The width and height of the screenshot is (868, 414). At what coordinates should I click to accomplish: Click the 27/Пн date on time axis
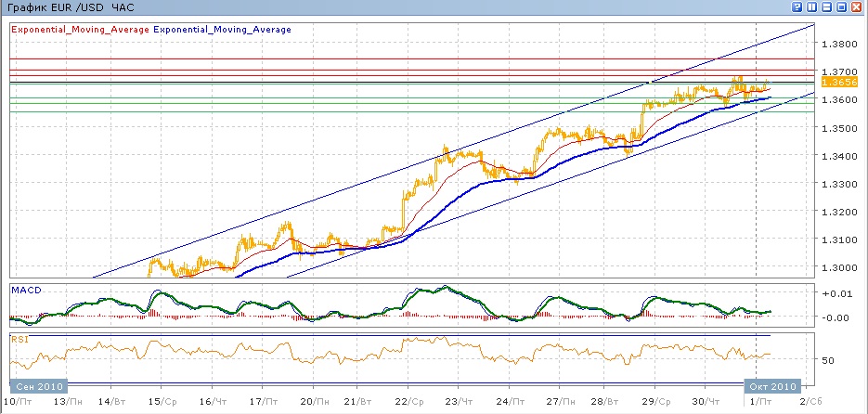[x=555, y=401]
